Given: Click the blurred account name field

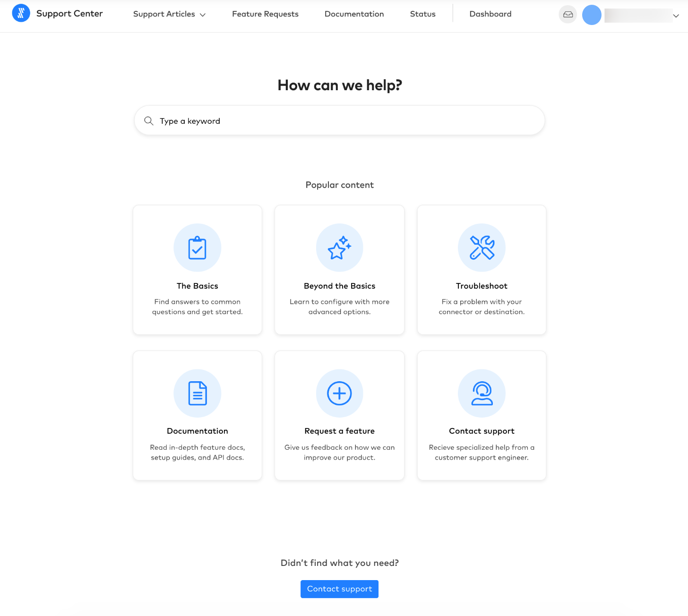Looking at the screenshot, I should click(638, 16).
